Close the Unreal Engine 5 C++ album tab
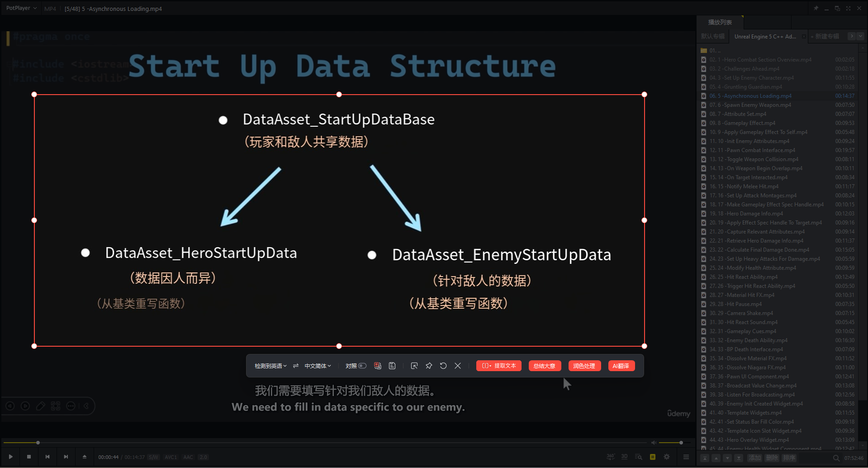868x468 pixels. pos(804,36)
